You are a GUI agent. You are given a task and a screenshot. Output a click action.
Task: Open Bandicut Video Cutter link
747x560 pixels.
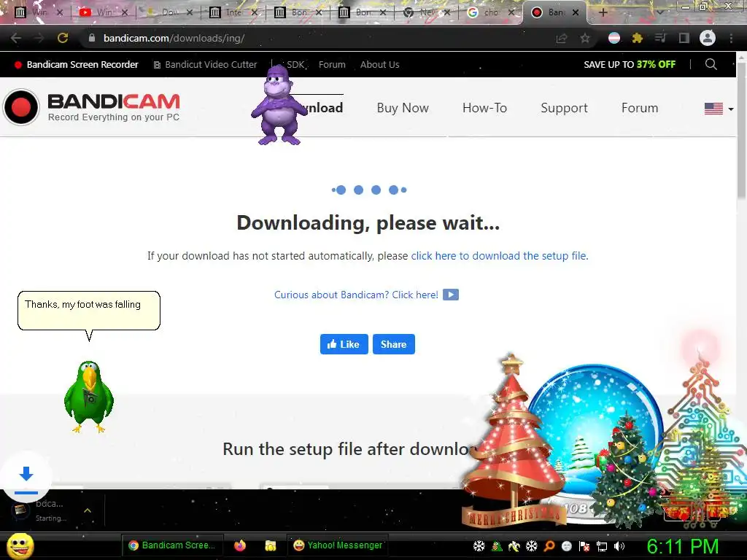205,64
